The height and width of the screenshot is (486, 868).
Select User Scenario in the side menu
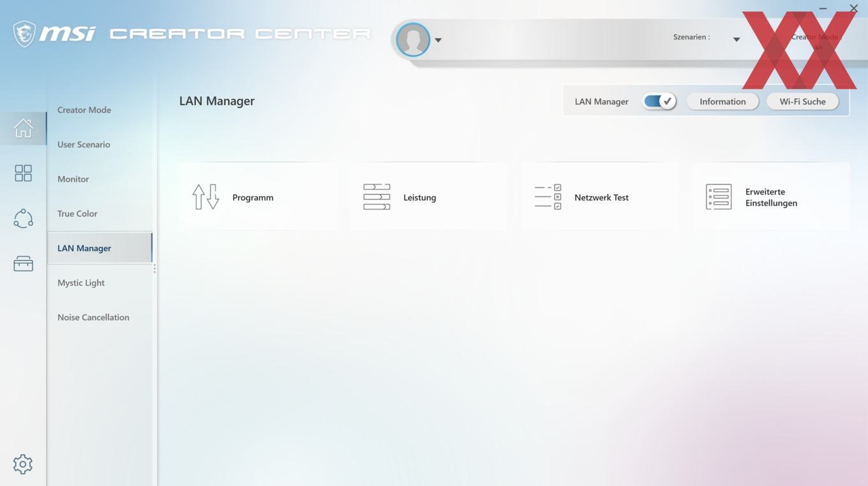[84, 144]
